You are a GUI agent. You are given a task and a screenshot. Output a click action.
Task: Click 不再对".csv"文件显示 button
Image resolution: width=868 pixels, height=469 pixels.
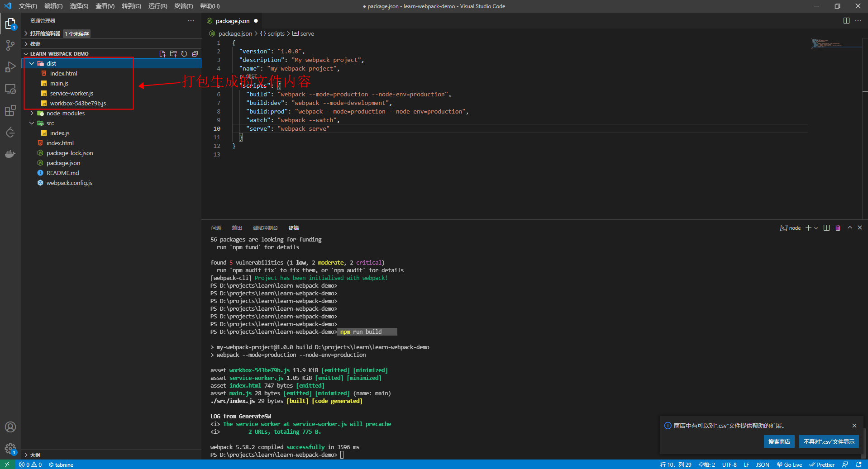click(x=829, y=441)
